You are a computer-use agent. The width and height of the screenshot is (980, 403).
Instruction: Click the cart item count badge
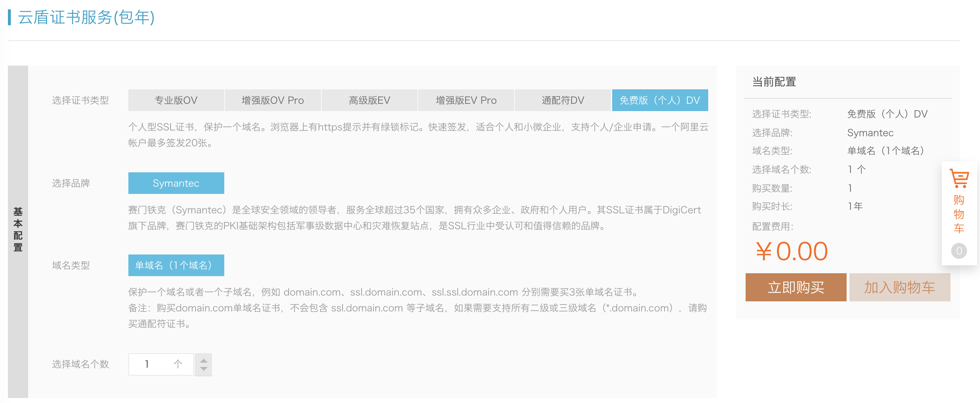[959, 251]
